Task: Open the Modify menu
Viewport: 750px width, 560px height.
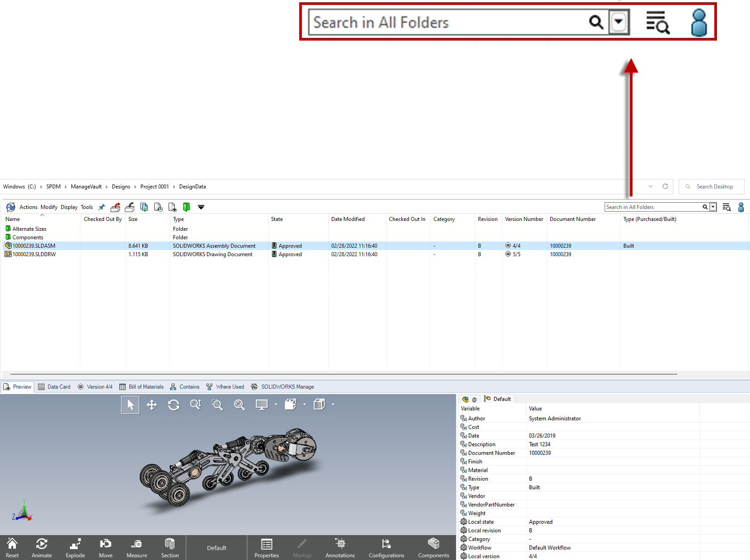Action: 49,207
